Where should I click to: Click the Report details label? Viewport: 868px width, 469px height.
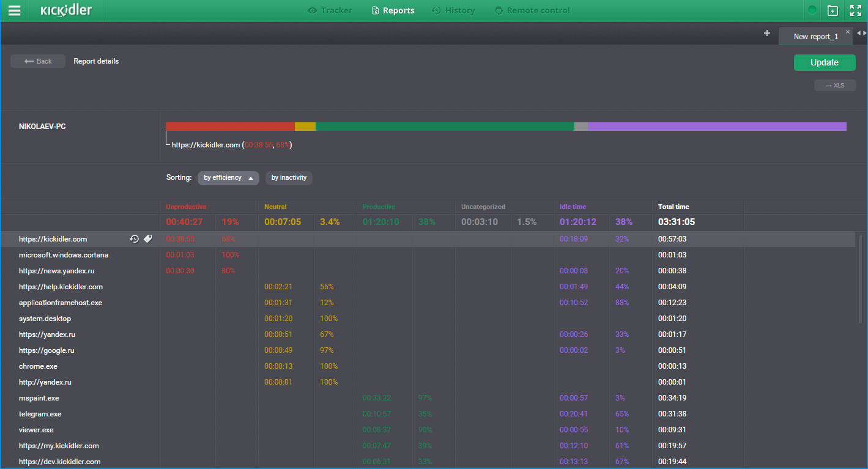[x=96, y=61]
